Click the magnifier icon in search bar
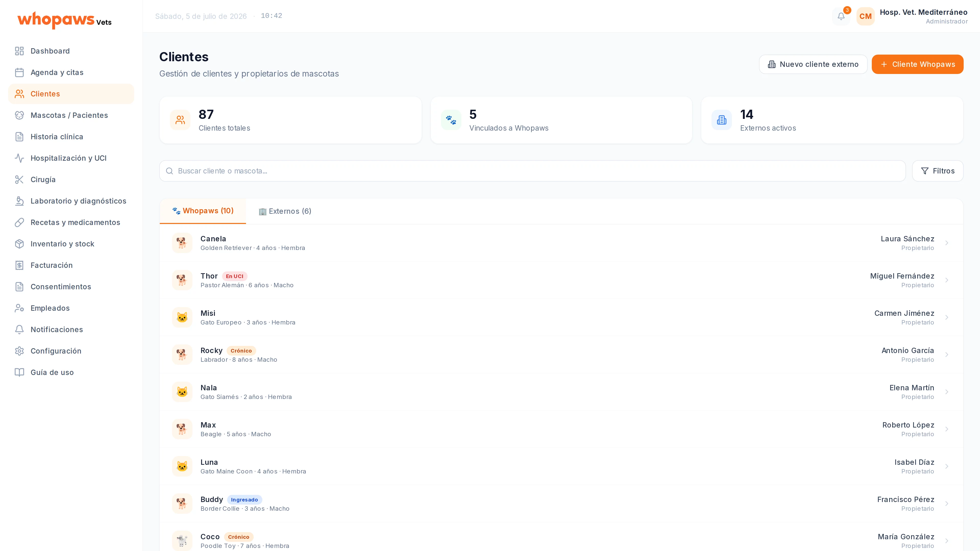The width and height of the screenshot is (980, 551). click(170, 171)
